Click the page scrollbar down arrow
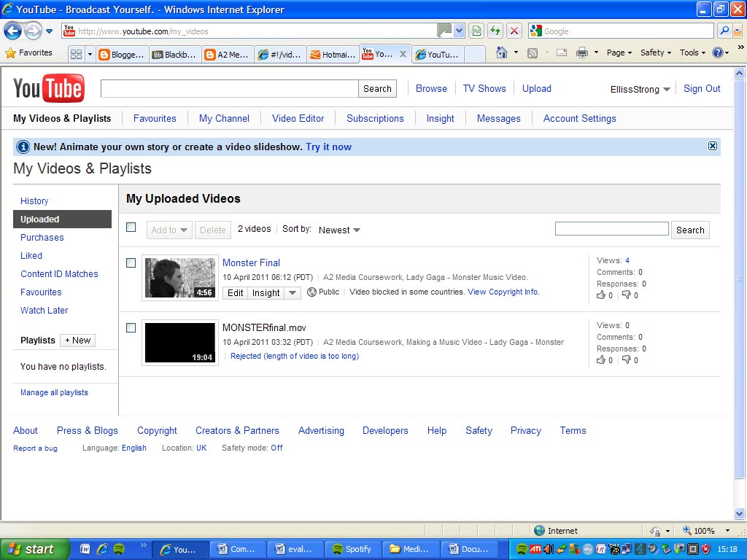747x560 pixels. [739, 514]
